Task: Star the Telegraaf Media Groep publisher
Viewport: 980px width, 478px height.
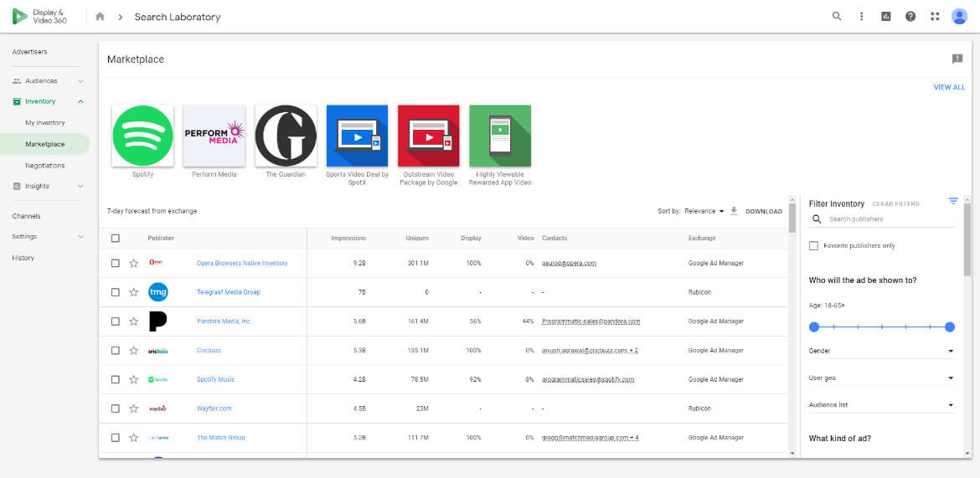Action: tap(133, 292)
